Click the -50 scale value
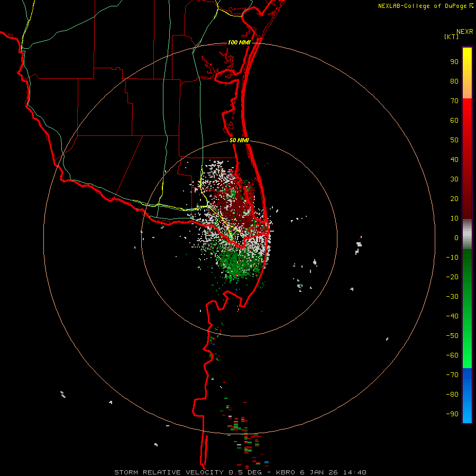Viewport: 476px width, 476px height. click(452, 336)
